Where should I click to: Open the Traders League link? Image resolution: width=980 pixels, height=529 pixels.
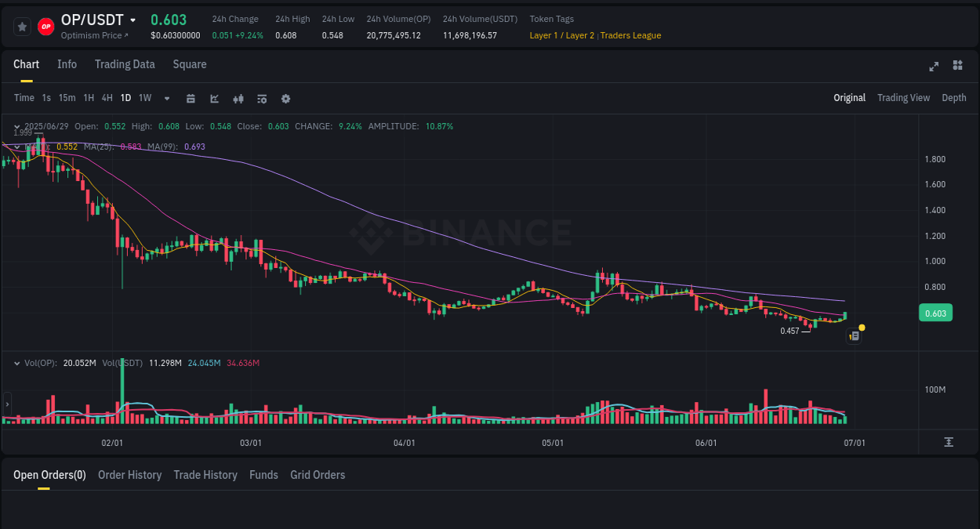point(630,35)
